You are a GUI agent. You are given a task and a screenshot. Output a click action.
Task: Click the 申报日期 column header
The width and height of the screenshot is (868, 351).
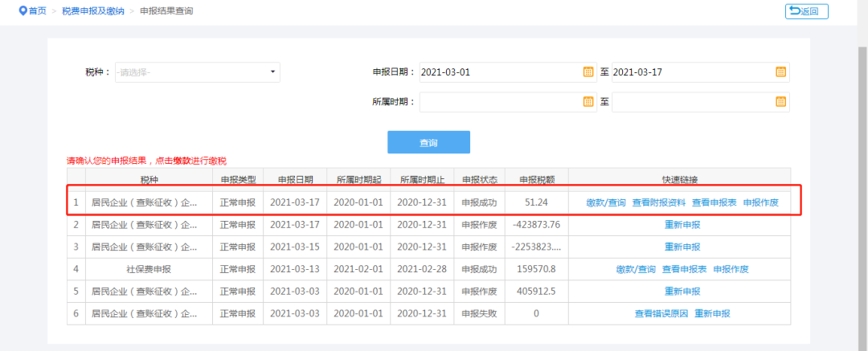(x=295, y=180)
